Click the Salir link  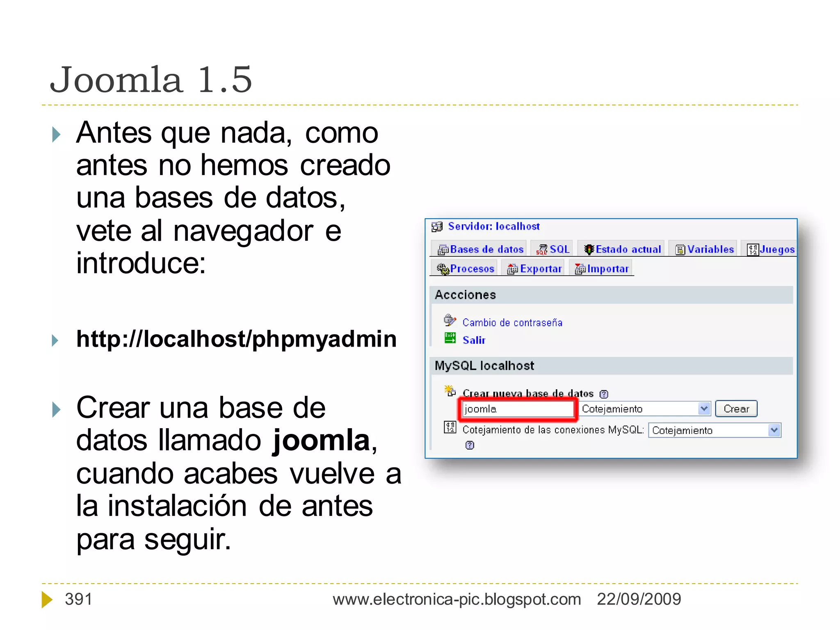(474, 340)
